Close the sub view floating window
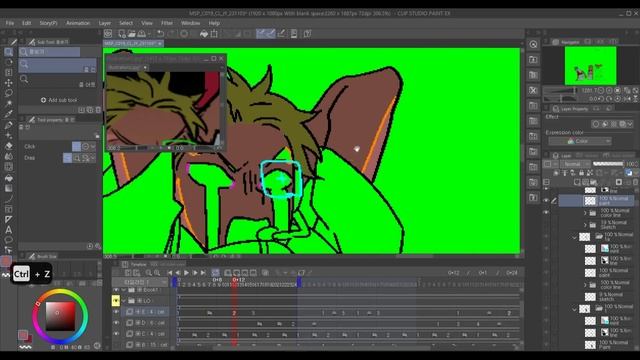The height and width of the screenshot is (360, 640). [x=221, y=58]
